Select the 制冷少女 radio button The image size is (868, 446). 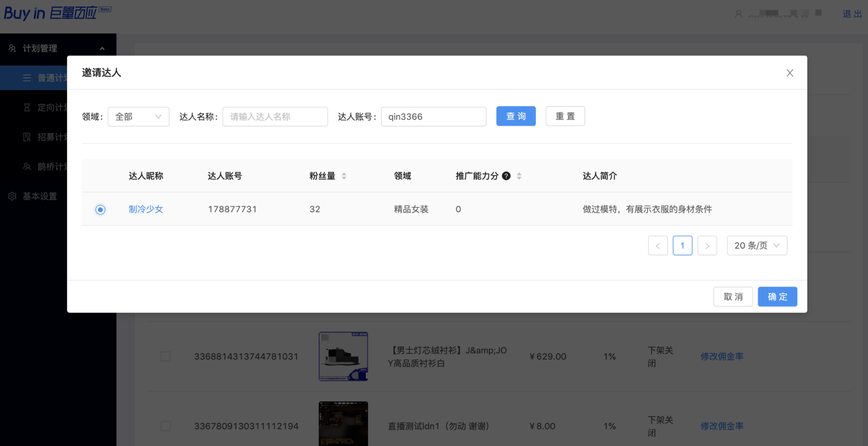100,209
